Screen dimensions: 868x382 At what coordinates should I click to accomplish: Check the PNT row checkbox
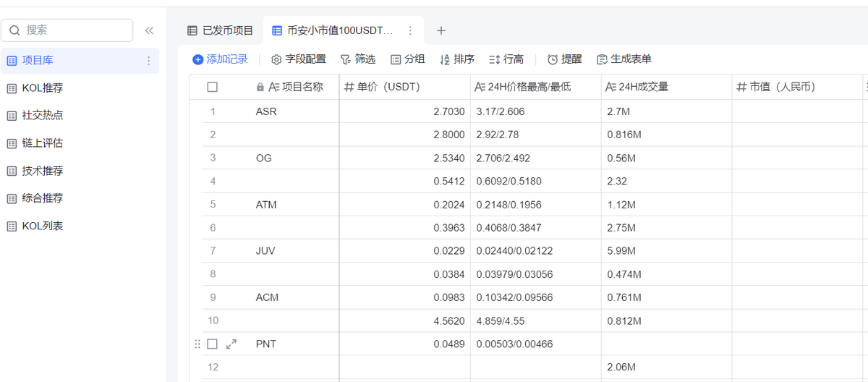tap(212, 344)
